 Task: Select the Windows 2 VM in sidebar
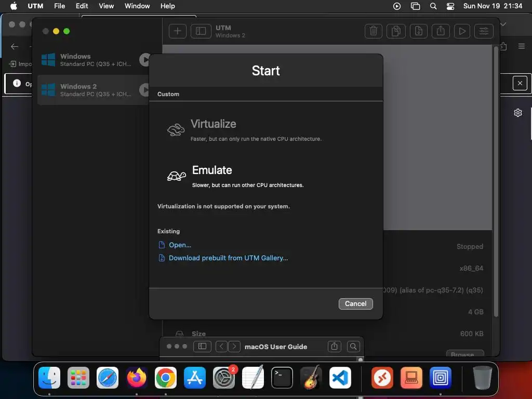coord(93,90)
